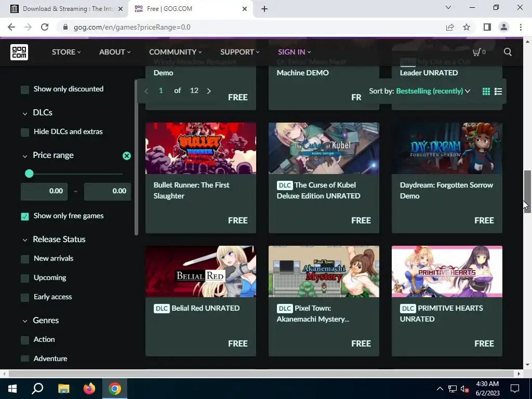This screenshot has height=399, width=532.
Task: Toggle browser side panel icon
Action: pos(487,27)
